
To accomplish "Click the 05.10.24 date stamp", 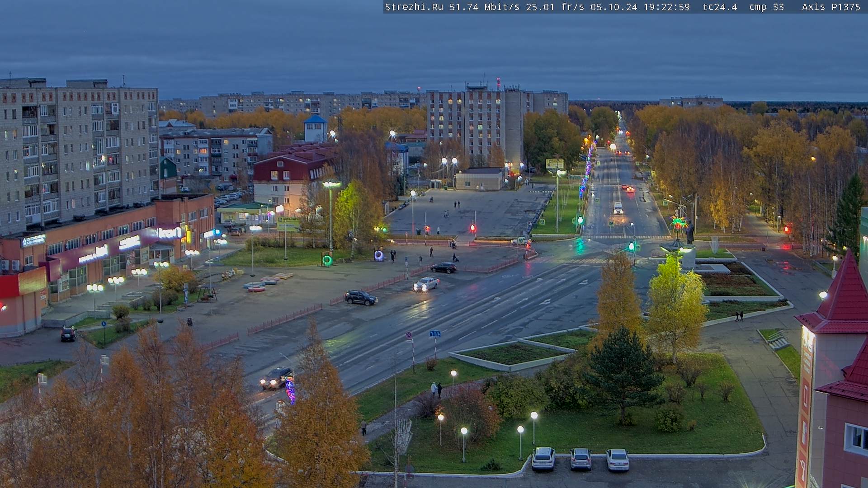I will (x=613, y=7).
